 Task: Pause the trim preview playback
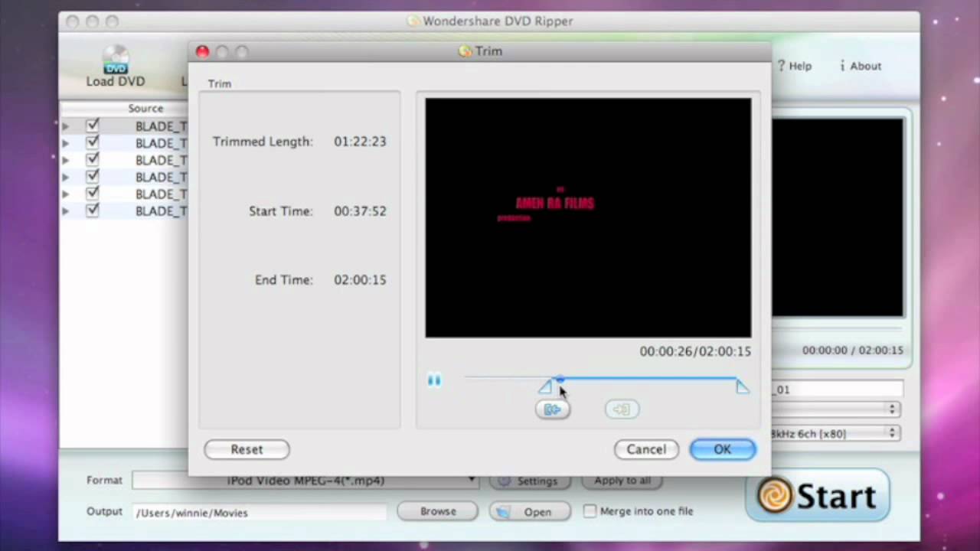click(x=434, y=380)
